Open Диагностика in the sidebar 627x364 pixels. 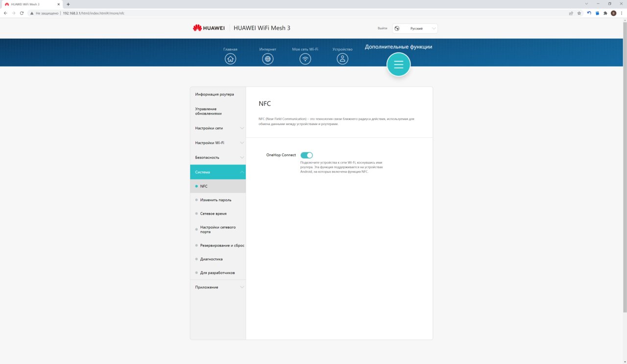point(218,259)
